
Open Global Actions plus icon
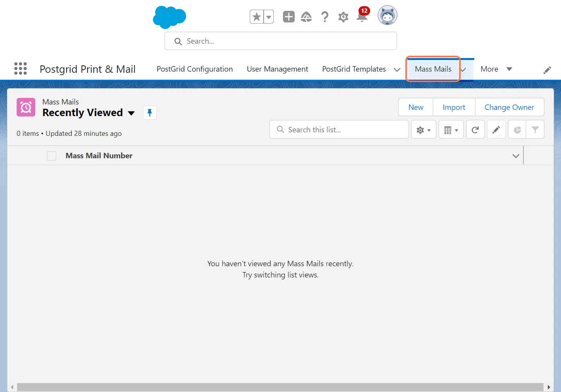point(288,17)
